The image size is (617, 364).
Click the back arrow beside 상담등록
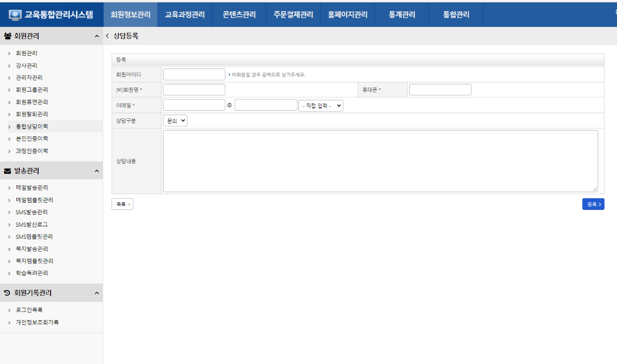(x=107, y=36)
